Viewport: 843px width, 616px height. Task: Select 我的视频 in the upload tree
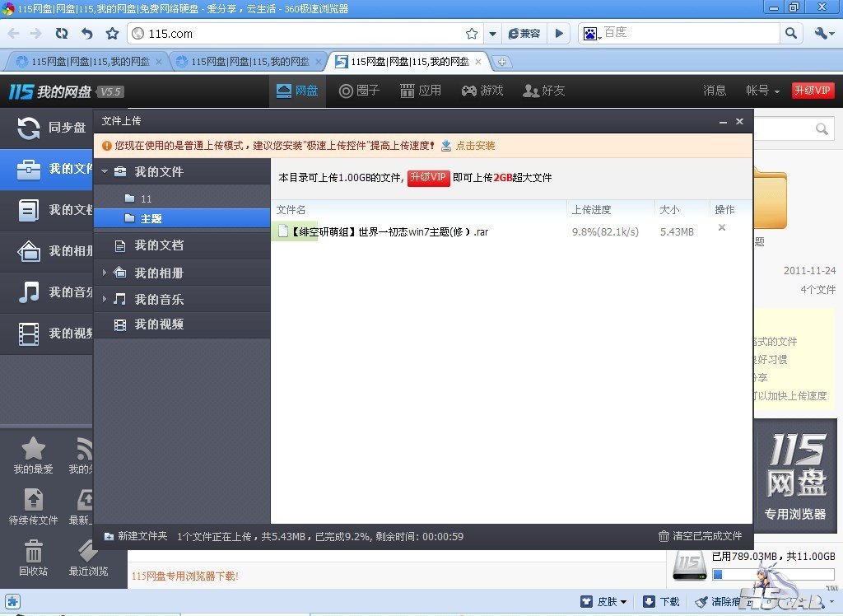click(x=182, y=324)
